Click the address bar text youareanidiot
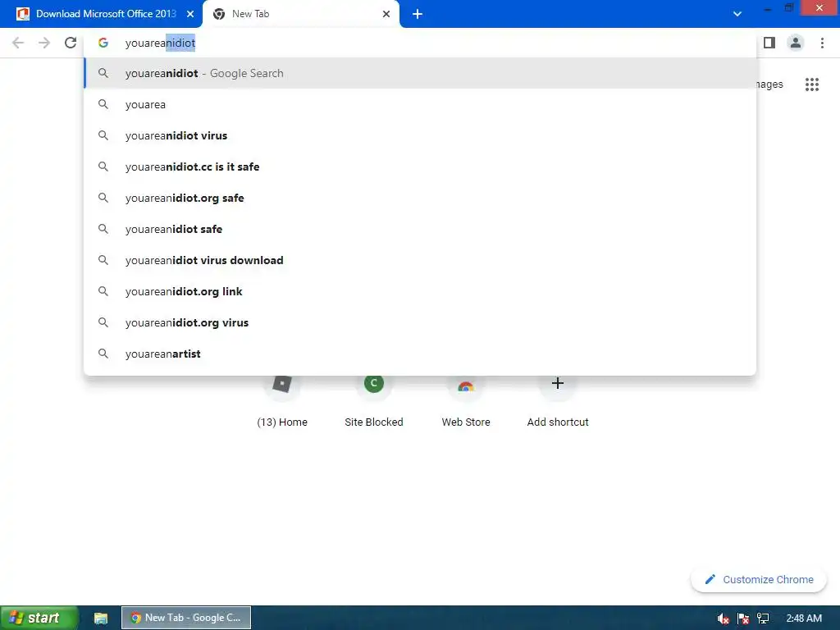 (x=160, y=43)
